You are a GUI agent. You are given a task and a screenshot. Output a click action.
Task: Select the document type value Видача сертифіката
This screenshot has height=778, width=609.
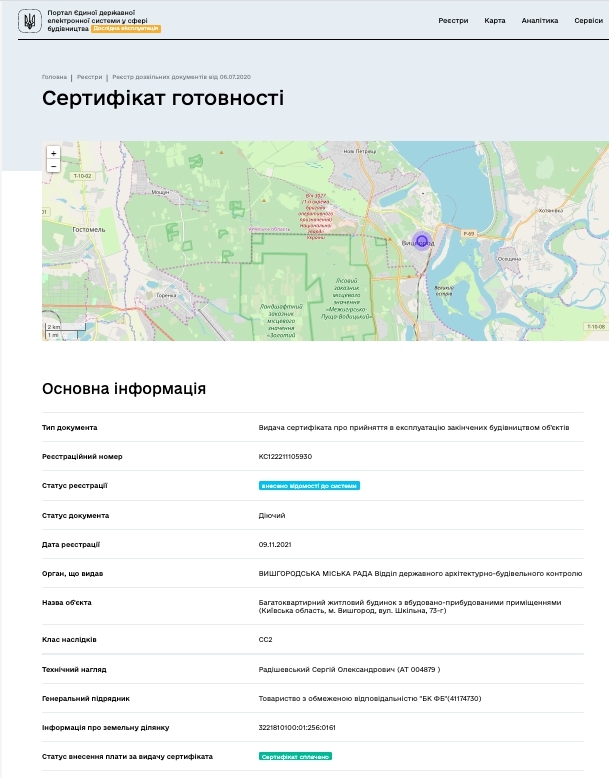click(414, 428)
